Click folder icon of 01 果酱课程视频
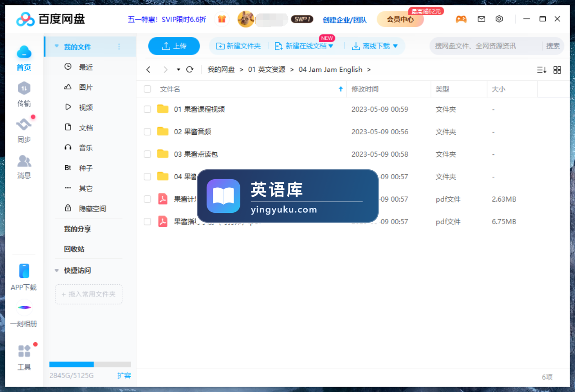Image resolution: width=575 pixels, height=392 pixels. tap(163, 109)
